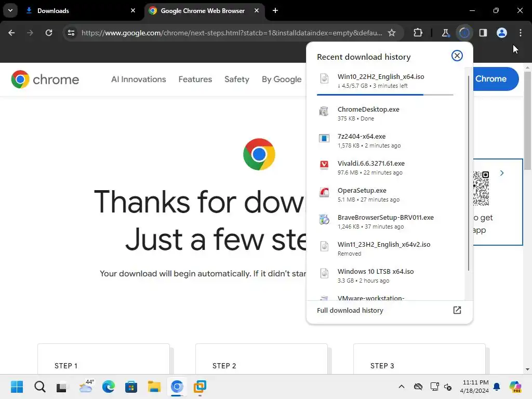532x399 pixels.
Task: Open Task View on the taskbar
Action: tap(62, 387)
